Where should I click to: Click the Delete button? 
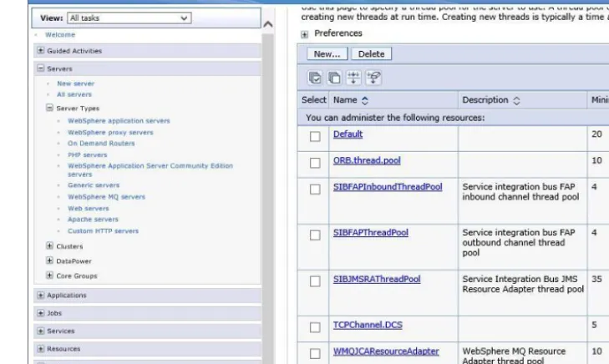(x=371, y=54)
